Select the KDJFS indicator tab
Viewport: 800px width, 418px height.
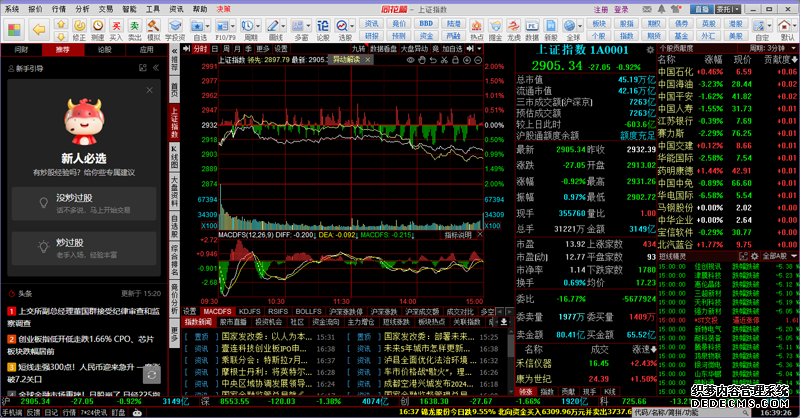click(x=249, y=311)
